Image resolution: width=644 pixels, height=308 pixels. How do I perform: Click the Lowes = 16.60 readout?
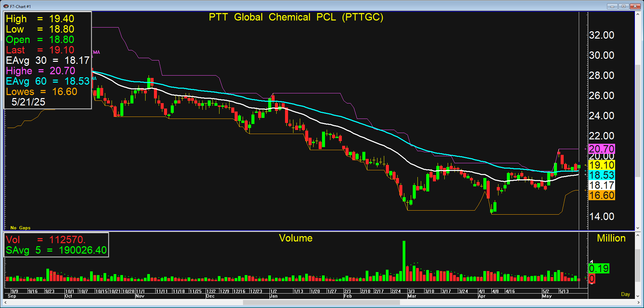tap(42, 92)
